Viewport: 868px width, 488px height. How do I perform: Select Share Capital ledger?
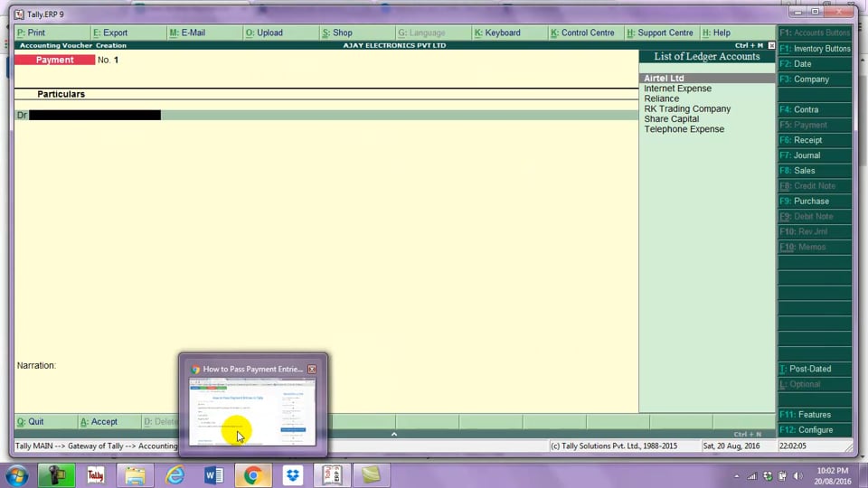671,119
